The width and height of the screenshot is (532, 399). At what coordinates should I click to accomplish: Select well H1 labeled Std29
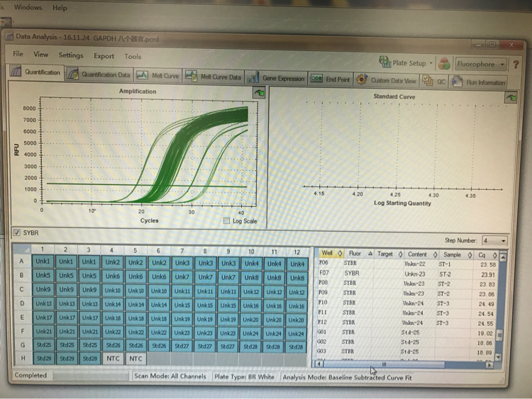tap(44, 358)
